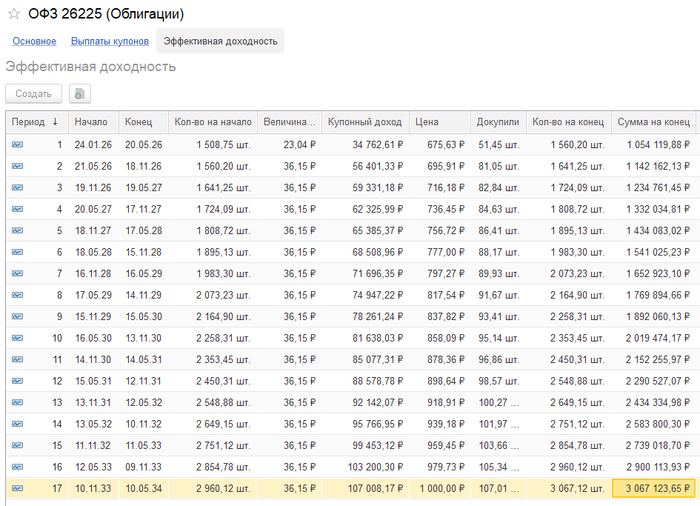This screenshot has height=506, width=700.
Task: Sort by the Купонный доход column header
Action: (x=364, y=122)
